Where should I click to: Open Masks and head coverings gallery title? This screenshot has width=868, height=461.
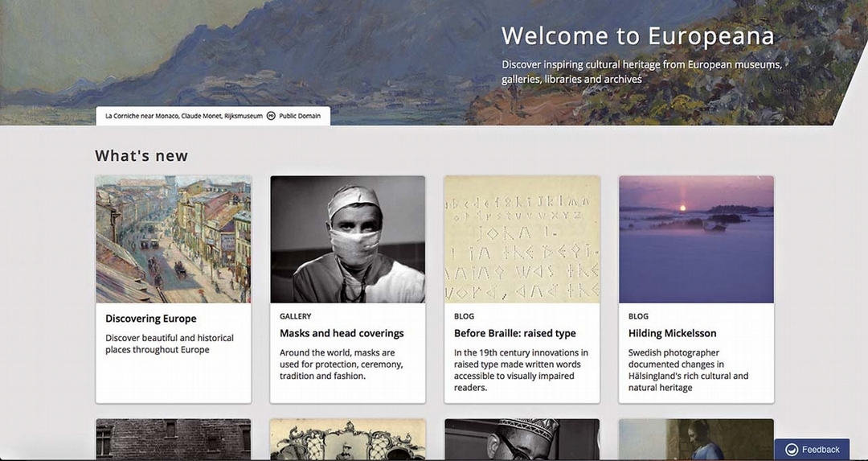[x=342, y=333]
